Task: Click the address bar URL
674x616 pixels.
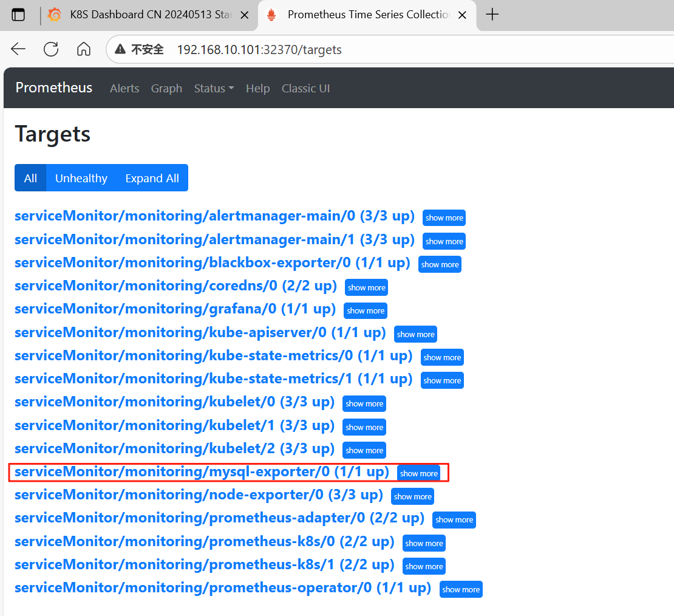Action: click(x=259, y=50)
